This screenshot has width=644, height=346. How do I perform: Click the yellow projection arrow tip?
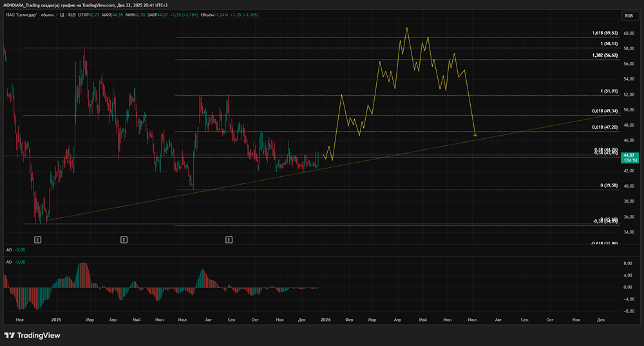475,136
